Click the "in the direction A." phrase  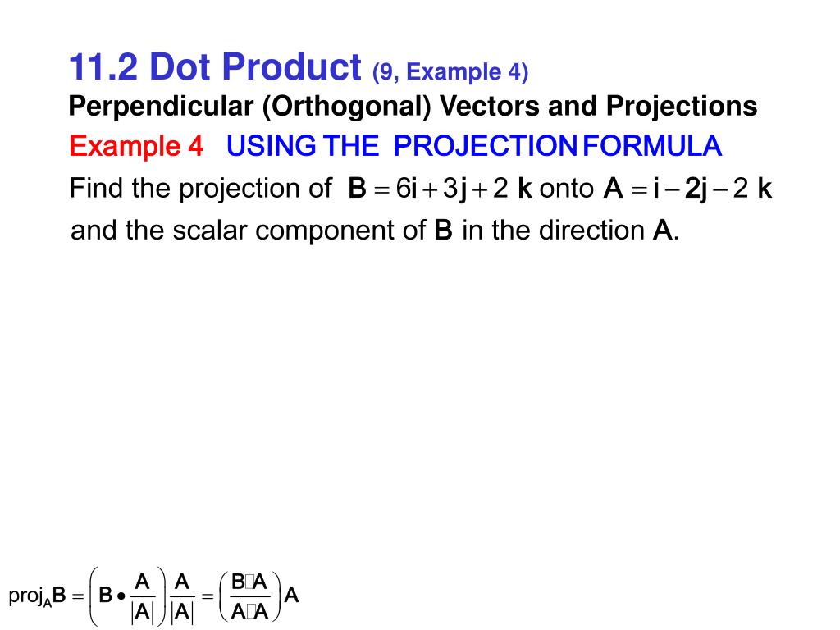click(571, 231)
